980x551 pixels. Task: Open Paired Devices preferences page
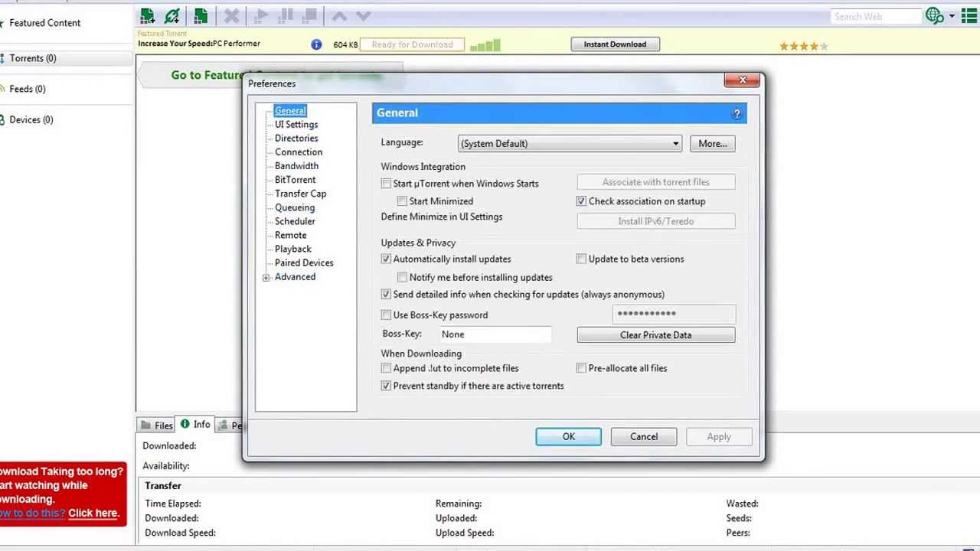304,262
